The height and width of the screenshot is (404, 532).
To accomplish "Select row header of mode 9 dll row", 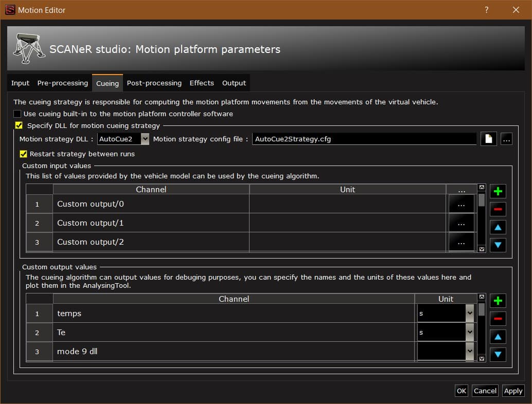I will 39,352.
